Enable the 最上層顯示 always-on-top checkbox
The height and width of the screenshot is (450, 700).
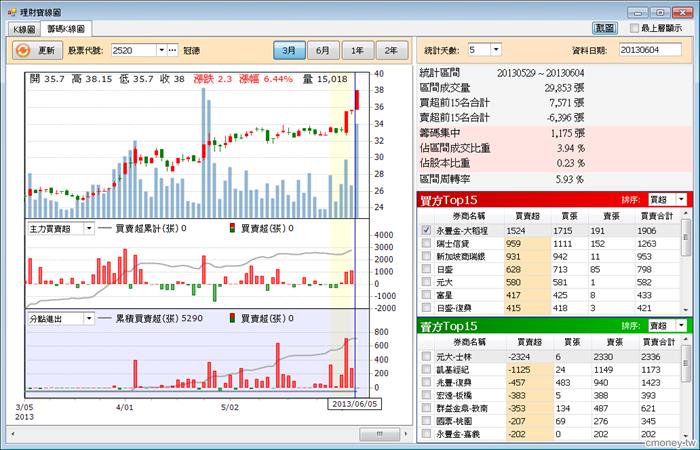pyautogui.click(x=633, y=28)
